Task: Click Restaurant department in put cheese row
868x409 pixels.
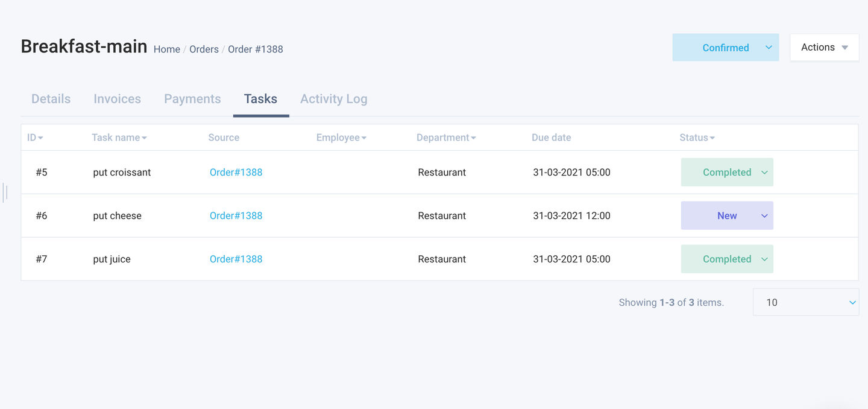Action: pos(442,216)
